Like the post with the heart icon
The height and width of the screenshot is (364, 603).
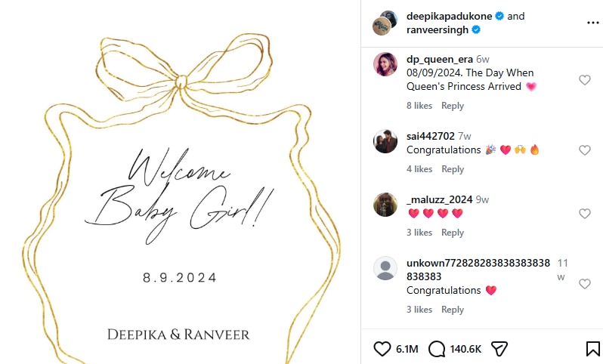pyautogui.click(x=382, y=349)
